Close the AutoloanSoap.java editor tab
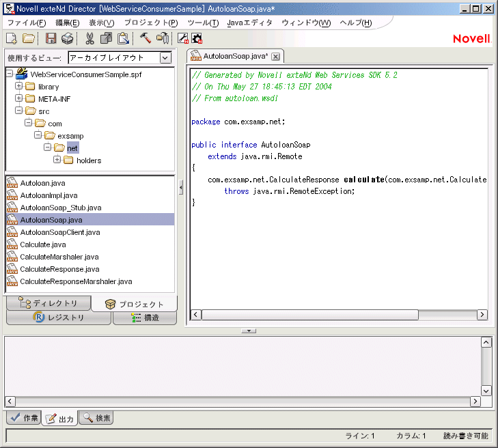Viewport: 498px width, 448px height. tap(275, 57)
